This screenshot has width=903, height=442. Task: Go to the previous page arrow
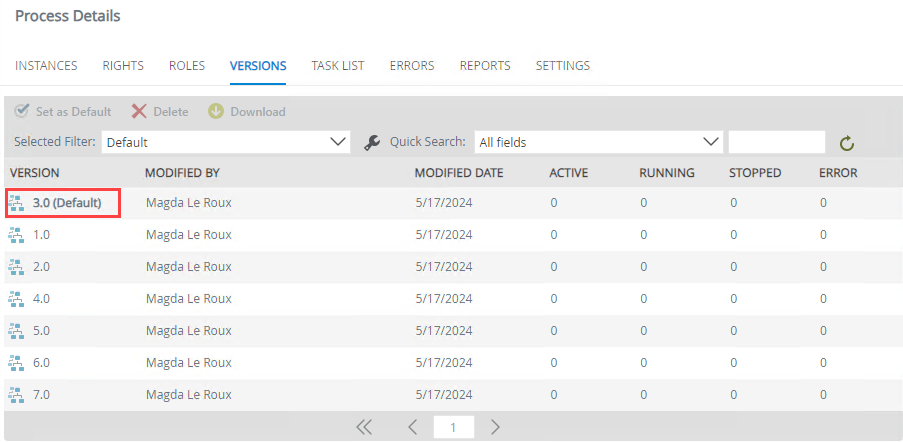click(412, 427)
